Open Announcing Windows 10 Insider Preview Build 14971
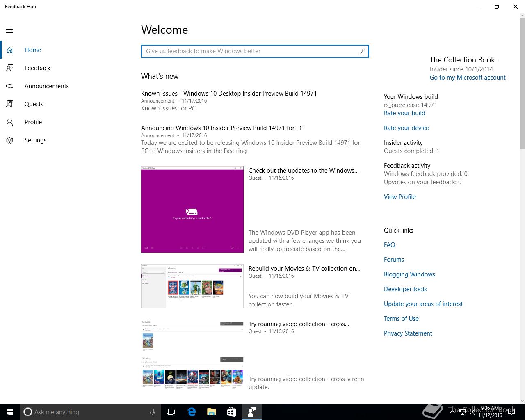Viewport: 525px width, 420px height. pyautogui.click(x=222, y=128)
